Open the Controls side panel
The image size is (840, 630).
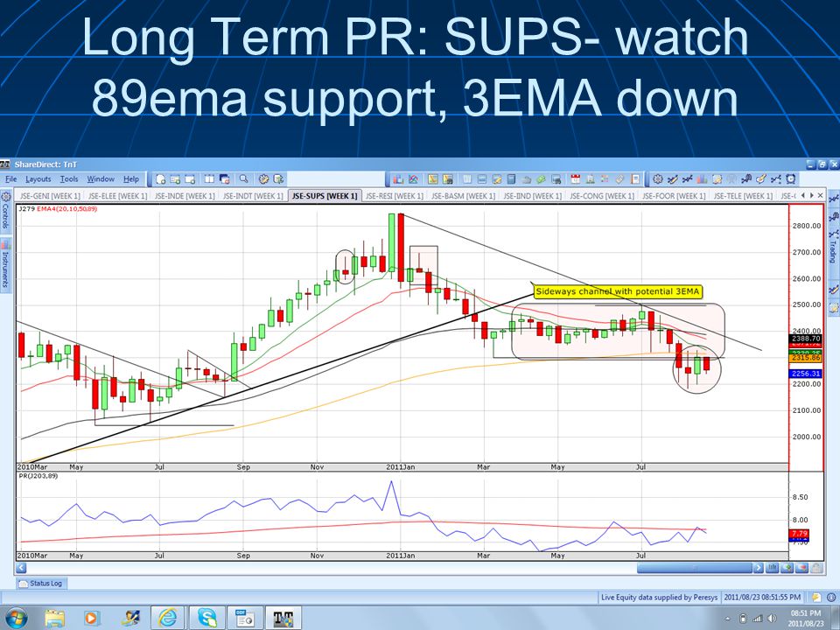point(6,210)
